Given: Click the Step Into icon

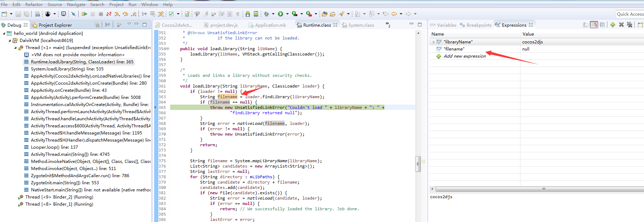Looking at the screenshot, I should [117, 14].
